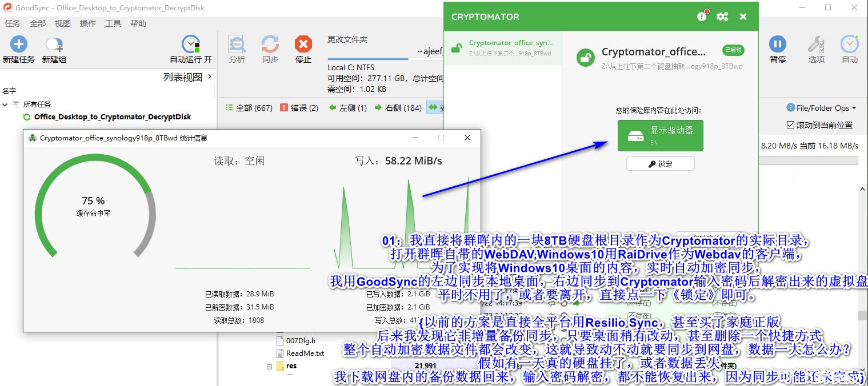Screen dimensions: 868x386
Task: Select the Office_Desktop_to_Cryptomator_DecryptDisk job
Action: (x=113, y=116)
